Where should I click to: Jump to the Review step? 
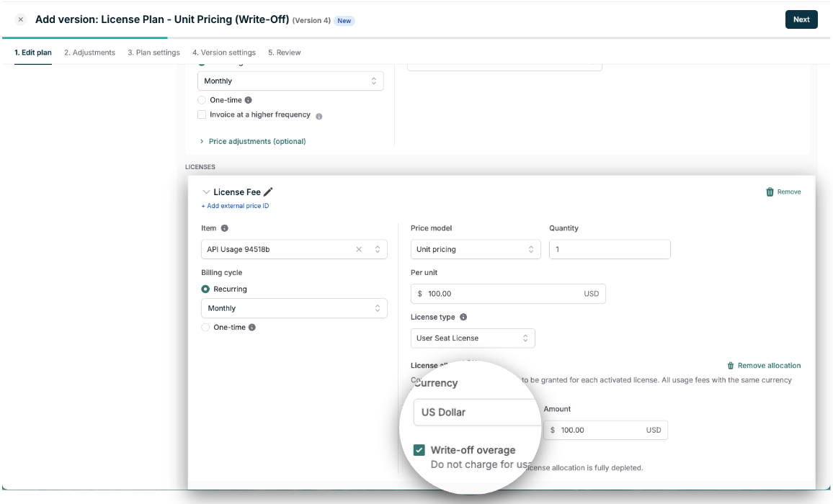coord(284,53)
